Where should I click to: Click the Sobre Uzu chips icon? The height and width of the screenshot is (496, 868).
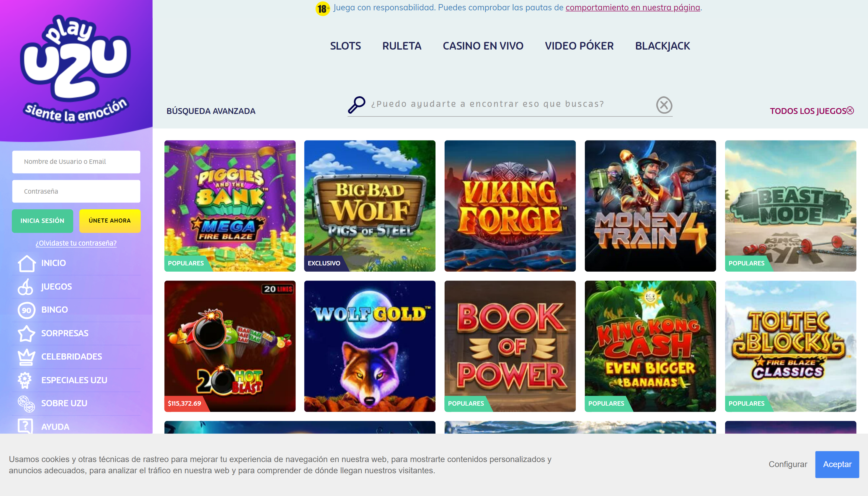pos(27,403)
